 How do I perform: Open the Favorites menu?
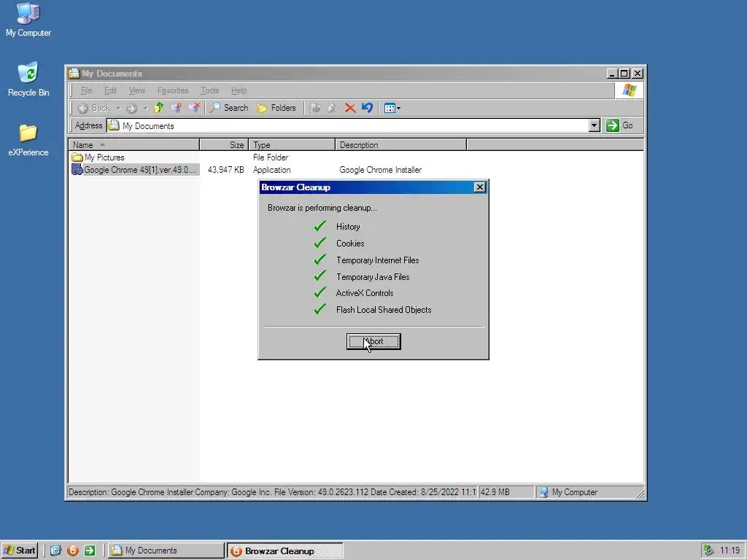pyautogui.click(x=173, y=90)
